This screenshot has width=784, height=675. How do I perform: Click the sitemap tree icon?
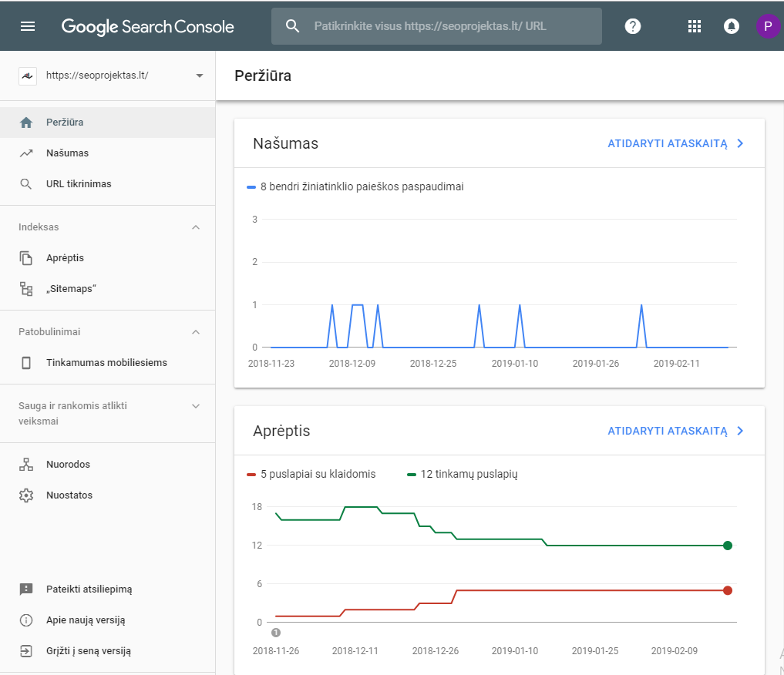(26, 289)
